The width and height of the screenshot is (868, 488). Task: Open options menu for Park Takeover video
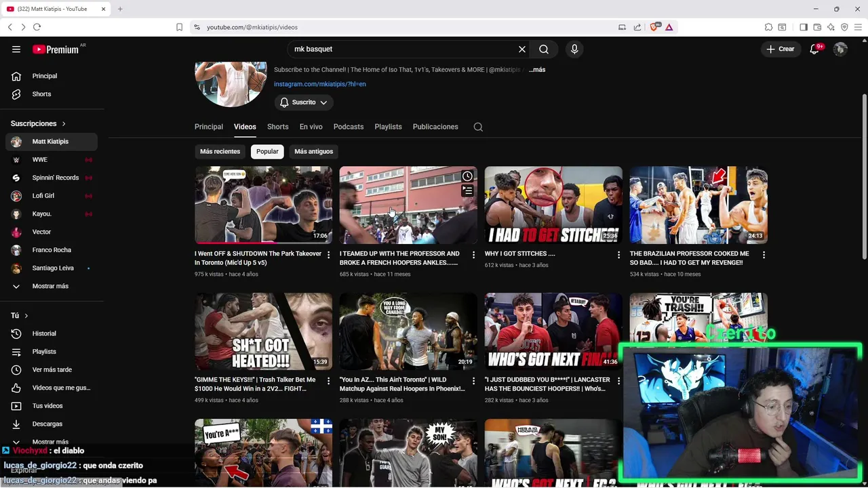coord(329,256)
